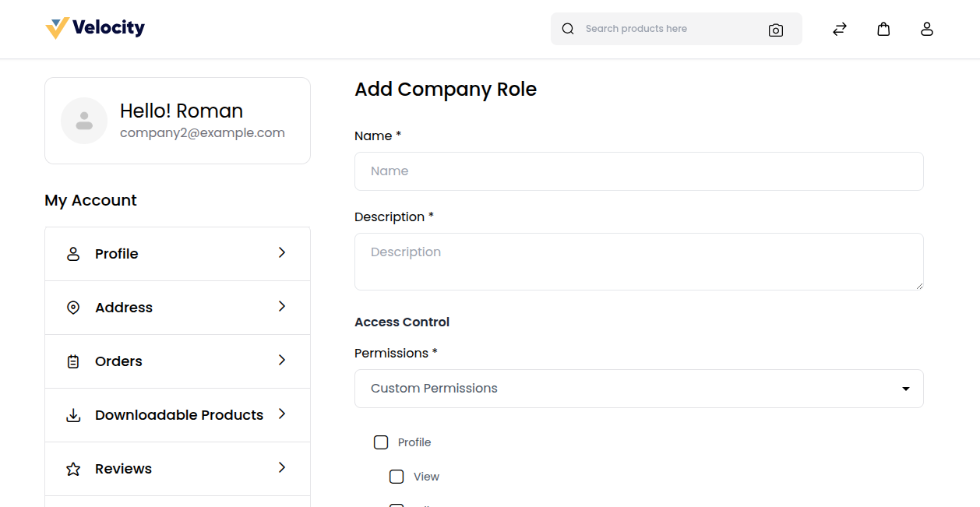Image resolution: width=980 pixels, height=507 pixels.
Task: Expand Profile using its chevron arrow
Action: coord(282,253)
